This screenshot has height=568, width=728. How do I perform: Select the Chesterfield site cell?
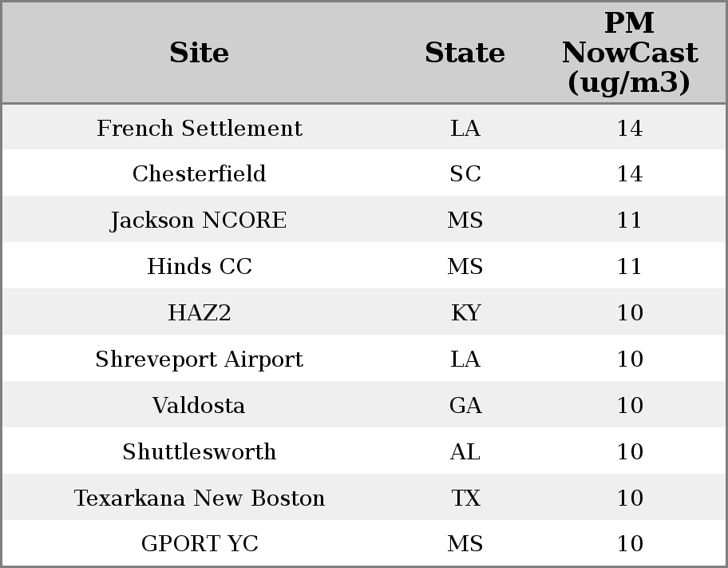pos(200,174)
